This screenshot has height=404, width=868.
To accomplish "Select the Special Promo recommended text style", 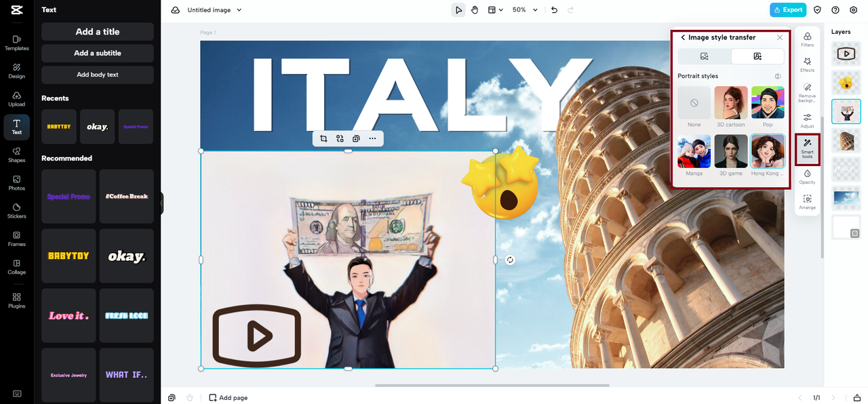I will 68,197.
